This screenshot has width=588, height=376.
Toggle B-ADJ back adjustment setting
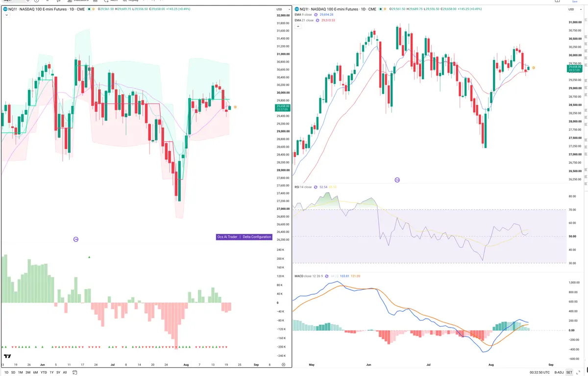coord(559,373)
